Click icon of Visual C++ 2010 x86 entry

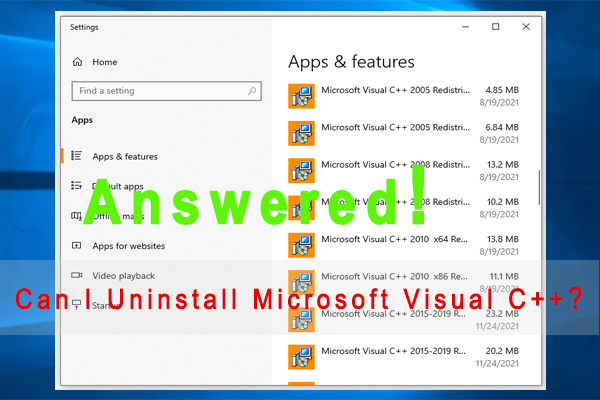tap(302, 282)
